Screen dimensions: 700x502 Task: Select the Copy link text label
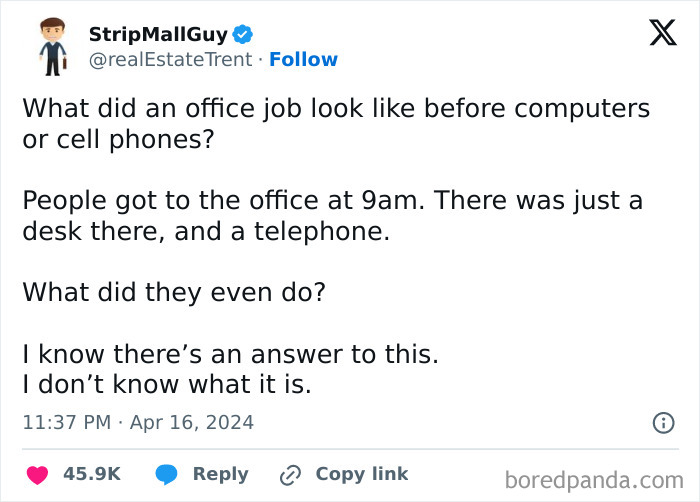(361, 474)
